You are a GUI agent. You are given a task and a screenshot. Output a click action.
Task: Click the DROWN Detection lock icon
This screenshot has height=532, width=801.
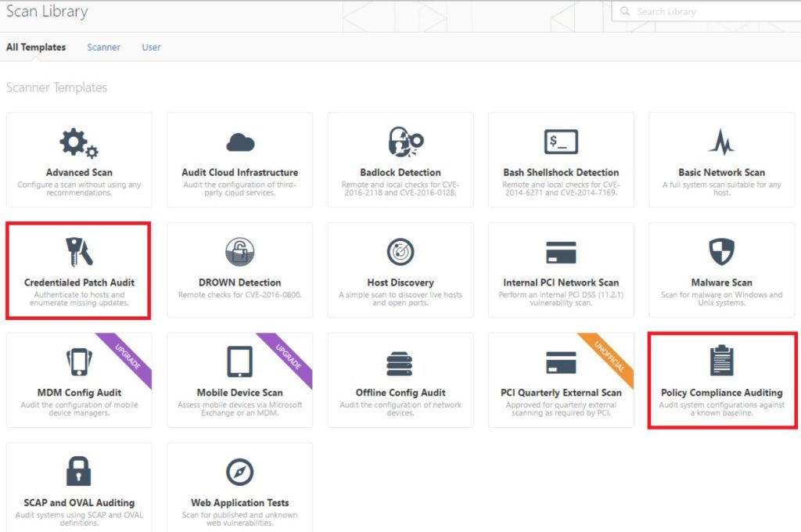click(240, 252)
